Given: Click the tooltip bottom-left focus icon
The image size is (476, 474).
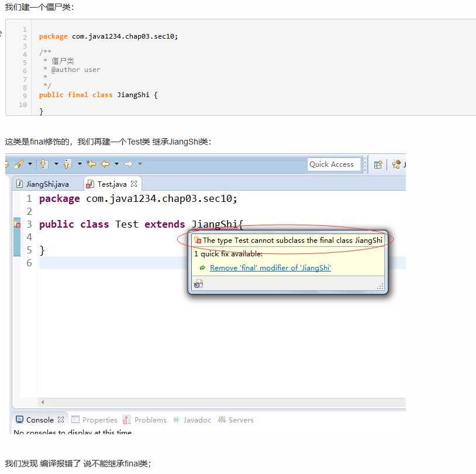Looking at the screenshot, I should [x=198, y=284].
